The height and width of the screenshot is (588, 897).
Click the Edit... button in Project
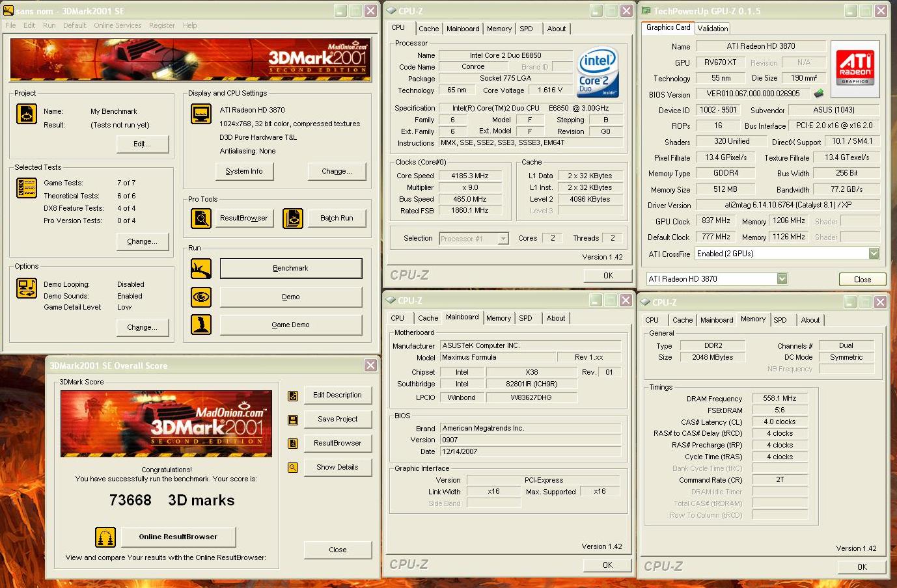click(x=142, y=144)
